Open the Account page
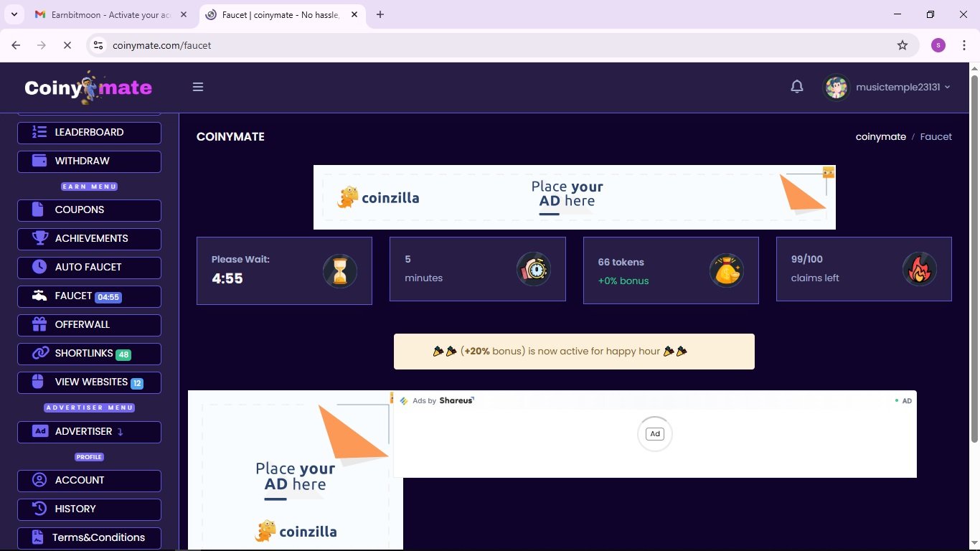Viewport: 980px width, 551px height. pyautogui.click(x=89, y=480)
